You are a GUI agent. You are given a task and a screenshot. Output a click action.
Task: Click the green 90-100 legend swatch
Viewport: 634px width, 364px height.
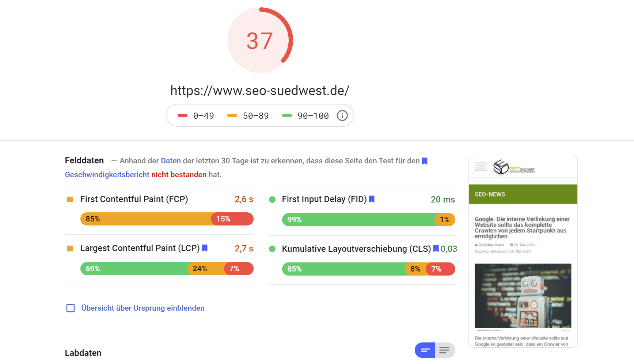[288, 115]
